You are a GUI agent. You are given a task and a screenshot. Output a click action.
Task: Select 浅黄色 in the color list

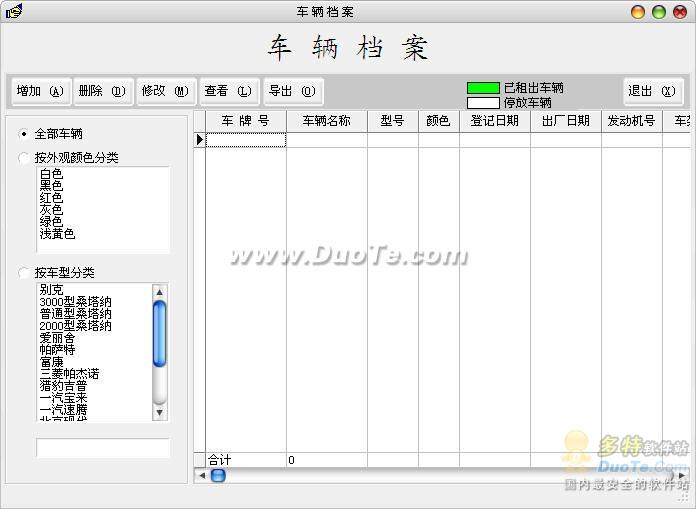click(57, 234)
